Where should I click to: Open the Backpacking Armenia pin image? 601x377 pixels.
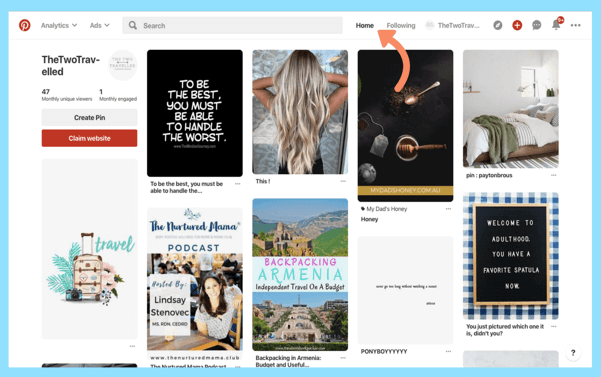(300, 274)
